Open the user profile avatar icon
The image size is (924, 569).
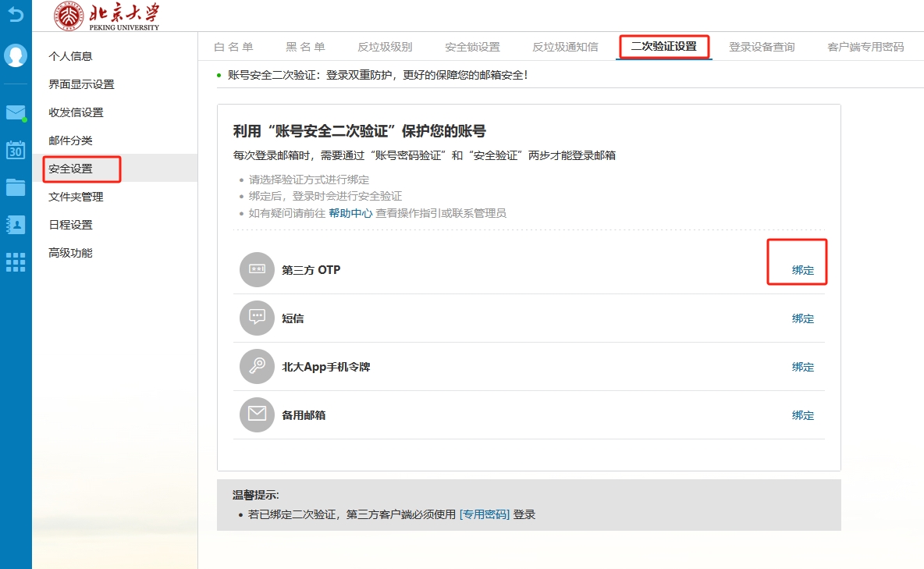click(16, 55)
